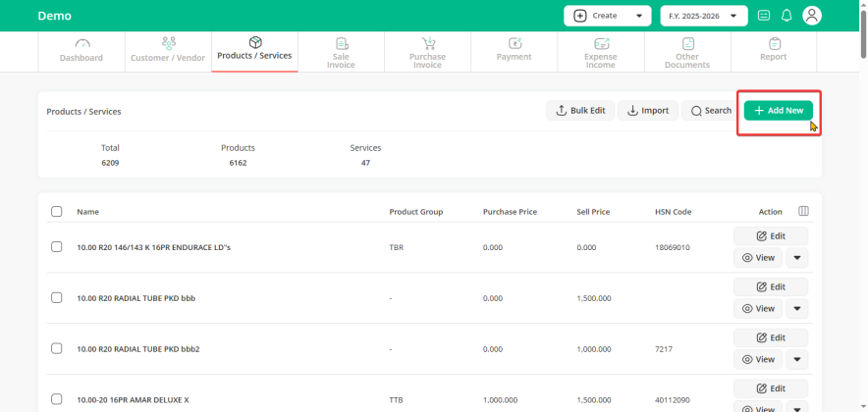This screenshot has width=868, height=412.
Task: Click Edit for RADIAL TUBE PKD bbb
Action: pos(770,286)
